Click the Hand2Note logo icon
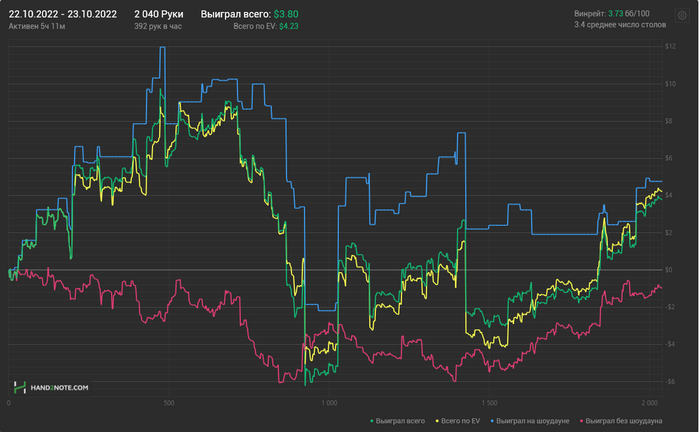This screenshot has width=700, height=432. coord(20,387)
